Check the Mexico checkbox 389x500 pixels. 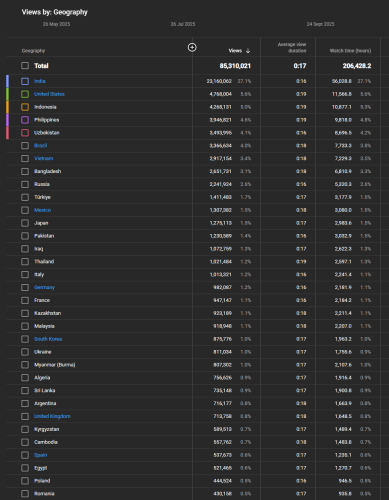tap(25, 210)
